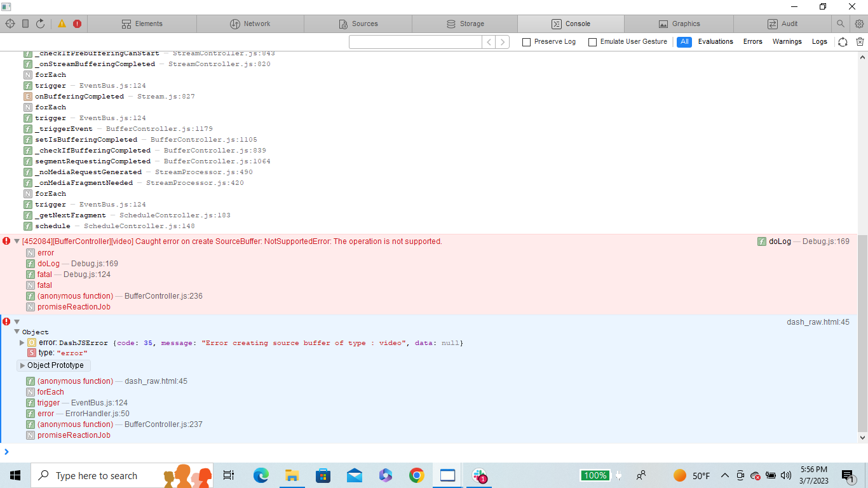This screenshot has width=868, height=488.
Task: Select the inspect element tool
Action: (10, 24)
